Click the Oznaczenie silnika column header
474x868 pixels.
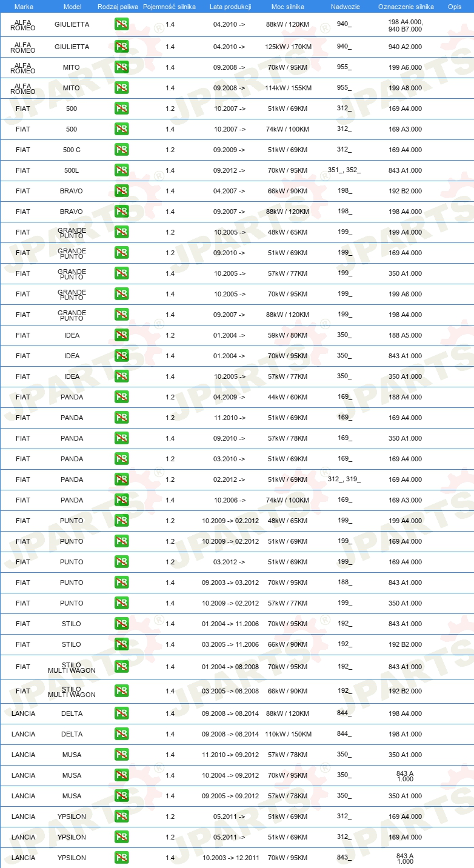point(406,7)
